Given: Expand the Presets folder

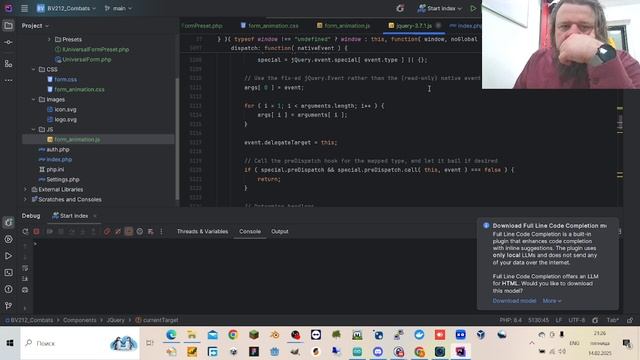Looking at the screenshot, I should pos(49,40).
